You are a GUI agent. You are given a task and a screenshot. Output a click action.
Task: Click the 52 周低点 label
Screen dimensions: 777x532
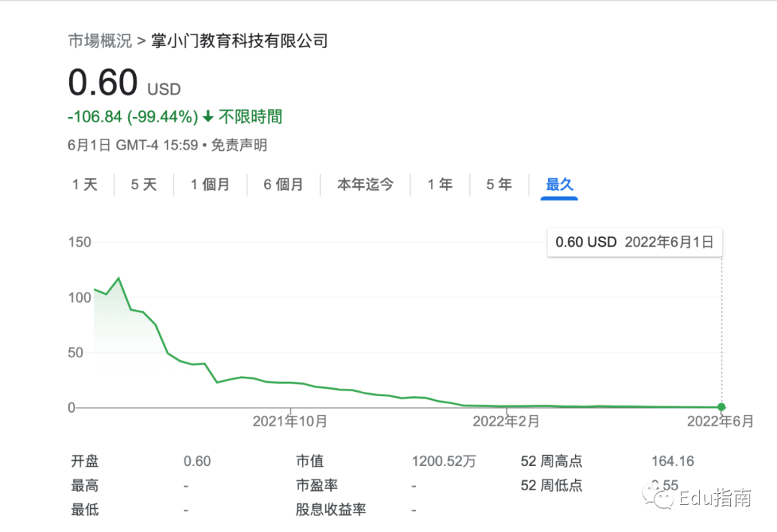(x=552, y=485)
